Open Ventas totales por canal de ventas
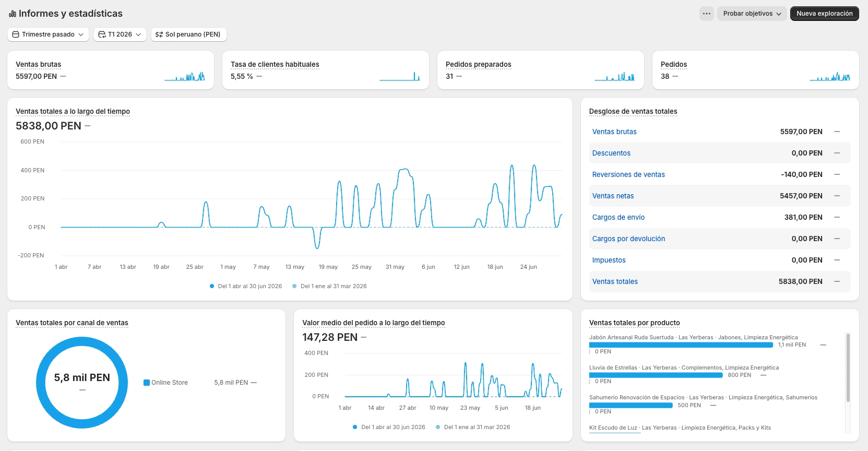The height and width of the screenshot is (451, 868). pos(72,323)
